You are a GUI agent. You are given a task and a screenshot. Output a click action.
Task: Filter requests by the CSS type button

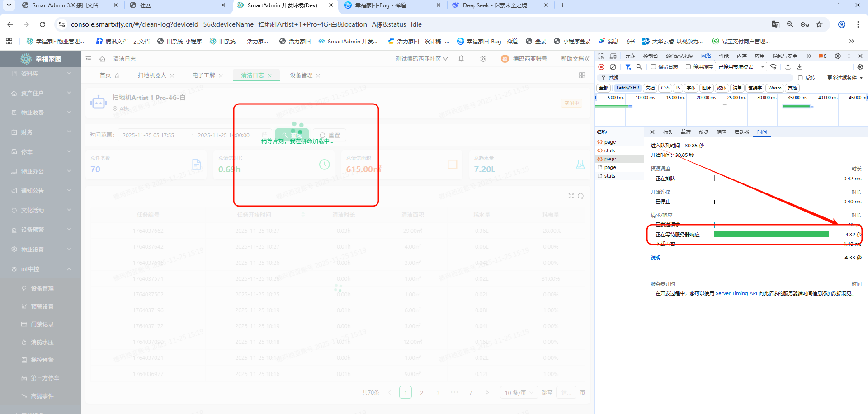coord(665,88)
